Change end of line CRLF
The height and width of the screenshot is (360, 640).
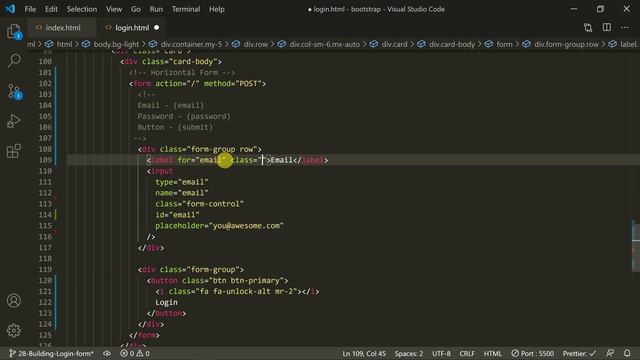click(x=467, y=353)
